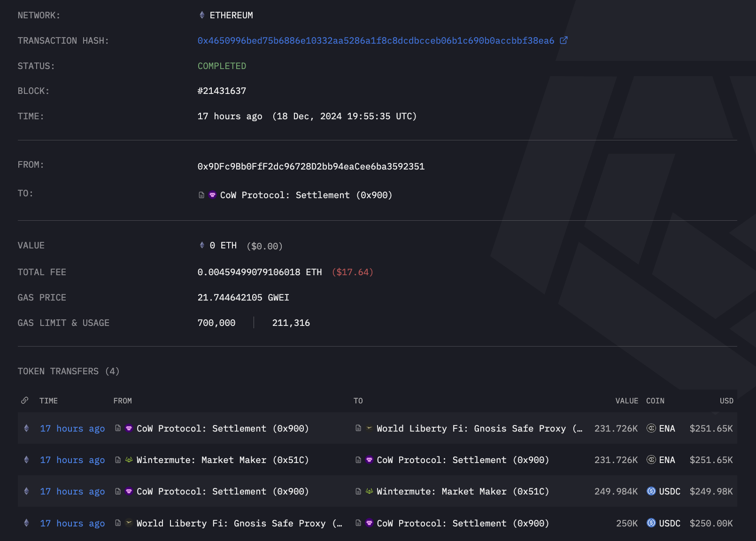Click the USD column header
This screenshot has height=541, width=756.
pos(726,401)
